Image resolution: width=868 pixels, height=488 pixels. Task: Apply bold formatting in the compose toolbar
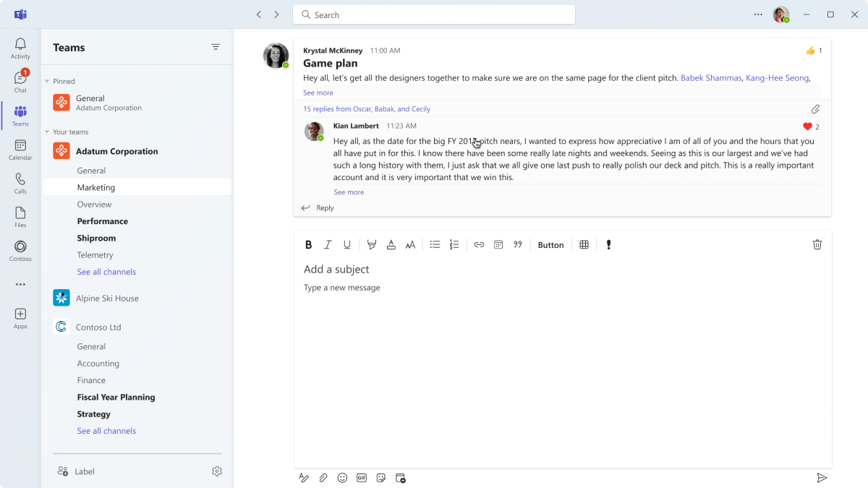coord(309,245)
